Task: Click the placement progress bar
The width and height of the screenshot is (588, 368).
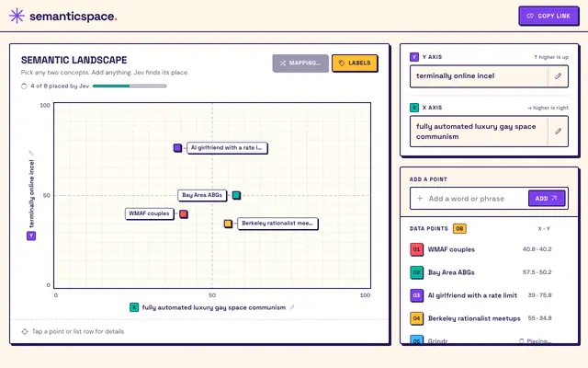Action: click(x=130, y=86)
